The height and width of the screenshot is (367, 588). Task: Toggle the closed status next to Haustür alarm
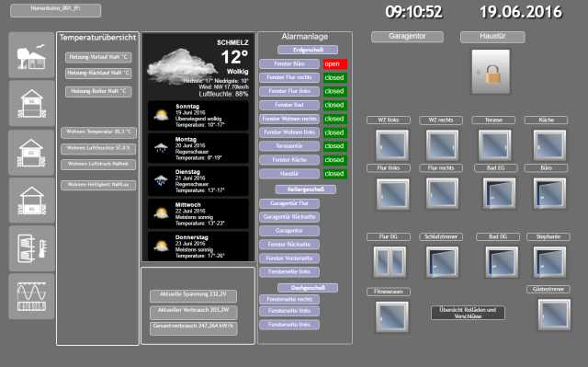pos(335,174)
